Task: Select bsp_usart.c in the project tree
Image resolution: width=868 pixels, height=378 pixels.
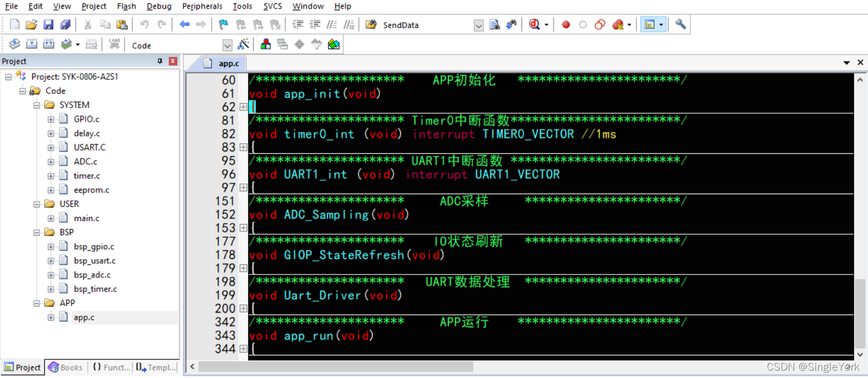Action: pos(95,261)
